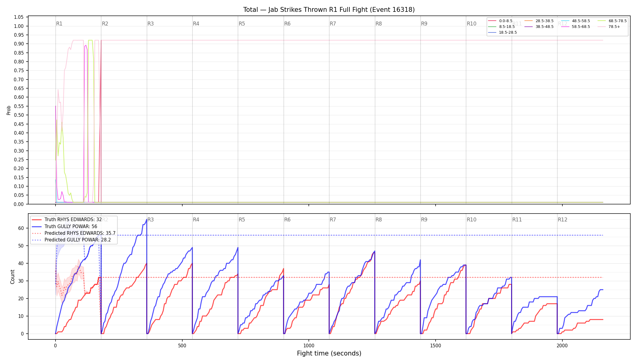637x364 pixels.
Task: Click the 'Prob' y-axis label
Action: coord(9,110)
